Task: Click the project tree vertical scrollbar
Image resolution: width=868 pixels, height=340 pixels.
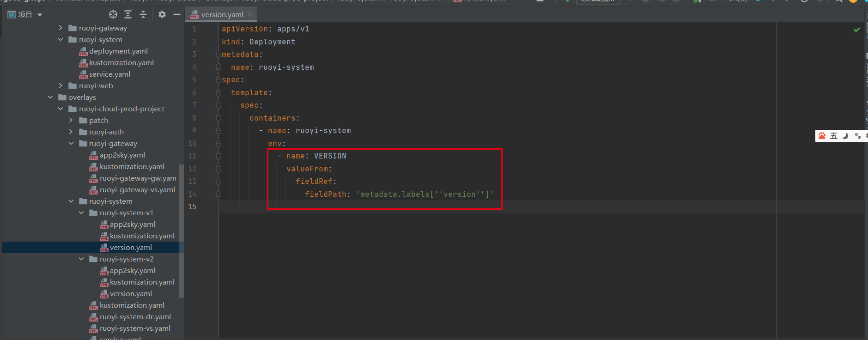Action: pyautogui.click(x=182, y=231)
